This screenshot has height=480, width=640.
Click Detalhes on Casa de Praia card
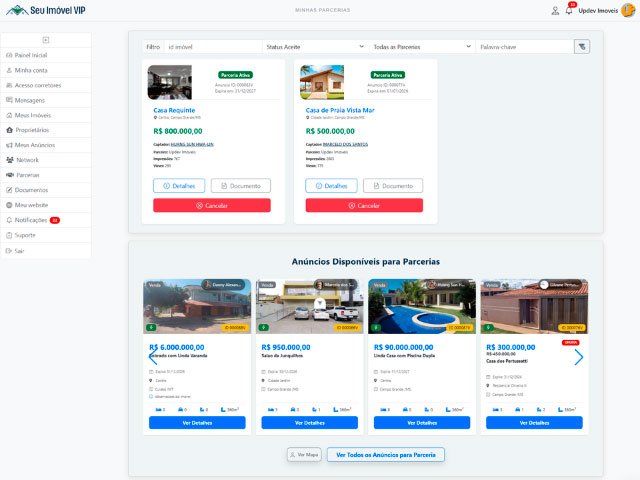(x=331, y=186)
